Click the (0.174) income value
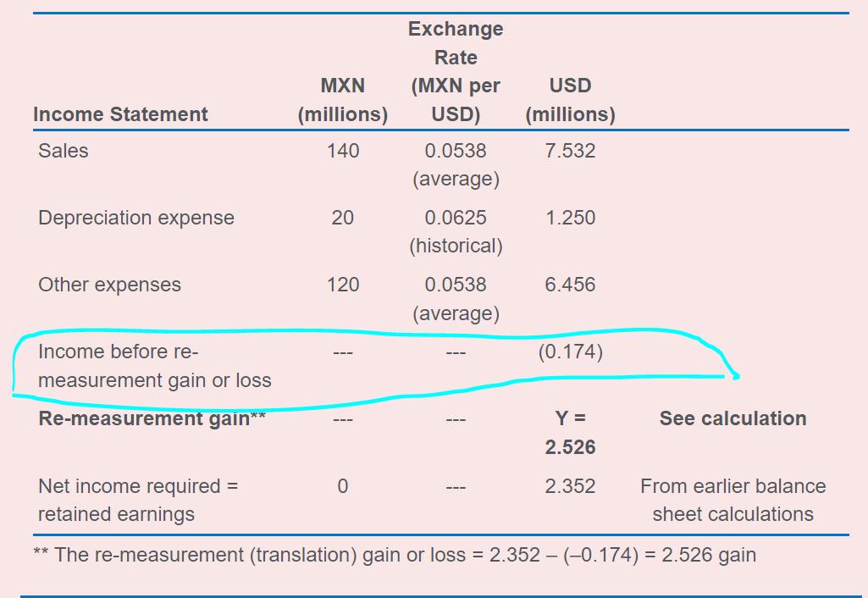The image size is (868, 598). point(570,352)
